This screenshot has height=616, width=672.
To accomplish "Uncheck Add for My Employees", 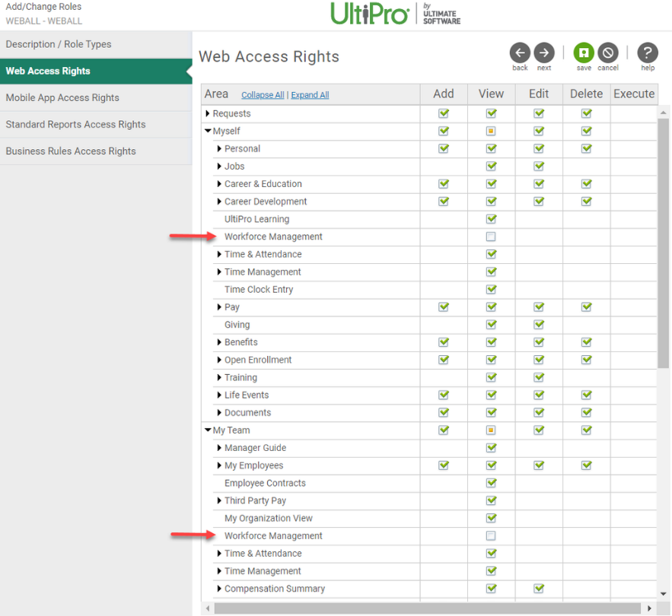I will tap(444, 465).
